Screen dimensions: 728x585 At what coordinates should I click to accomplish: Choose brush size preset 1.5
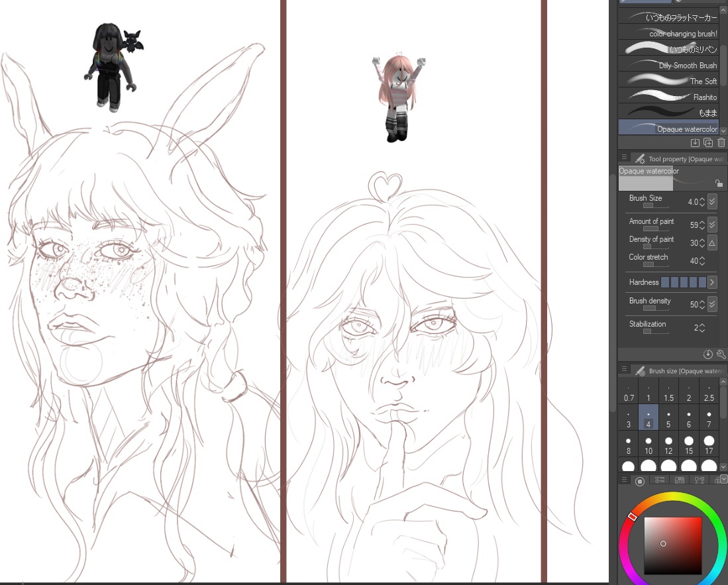click(668, 392)
